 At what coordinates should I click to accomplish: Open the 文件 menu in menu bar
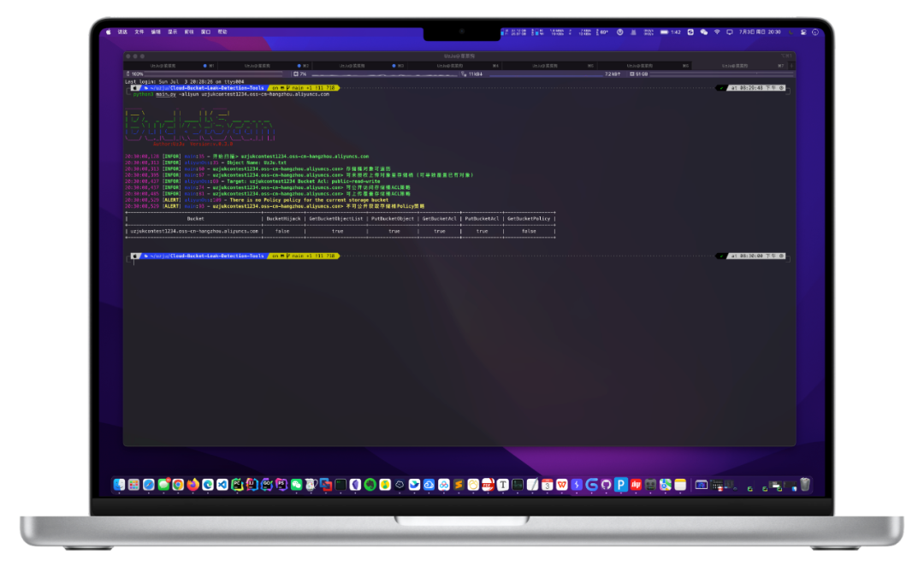139,32
